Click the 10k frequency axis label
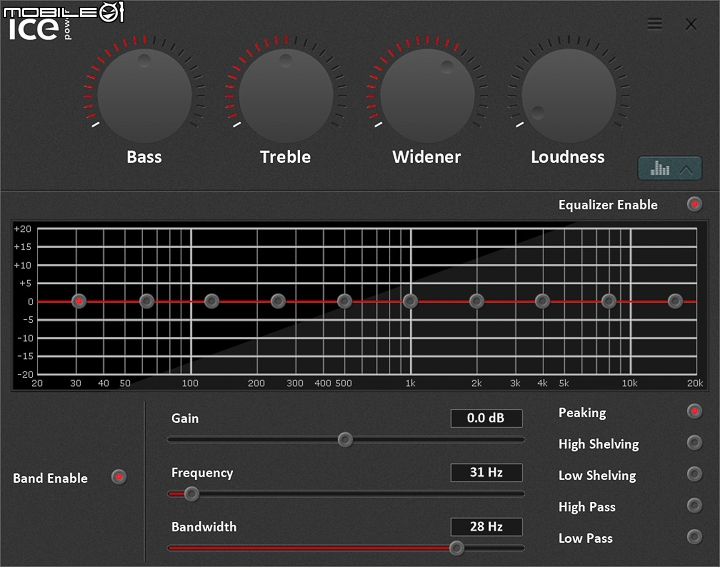 (x=630, y=383)
